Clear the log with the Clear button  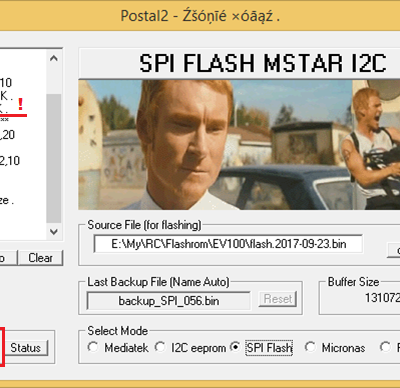coord(40,258)
